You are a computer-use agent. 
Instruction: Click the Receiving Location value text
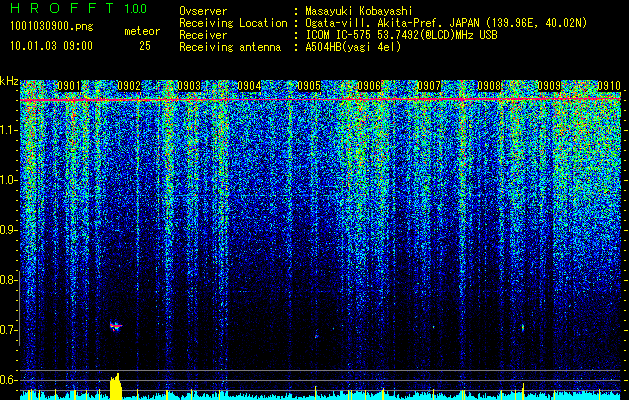tap(446, 23)
